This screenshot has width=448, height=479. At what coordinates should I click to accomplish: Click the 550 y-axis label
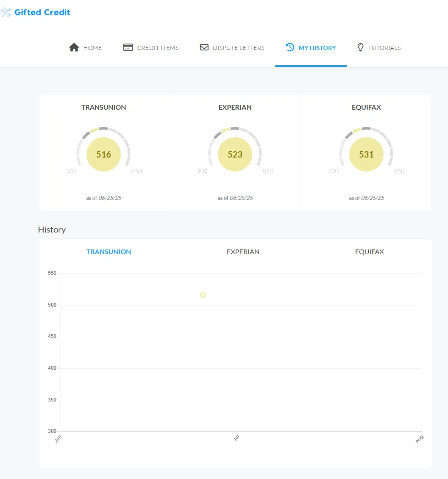coord(52,273)
